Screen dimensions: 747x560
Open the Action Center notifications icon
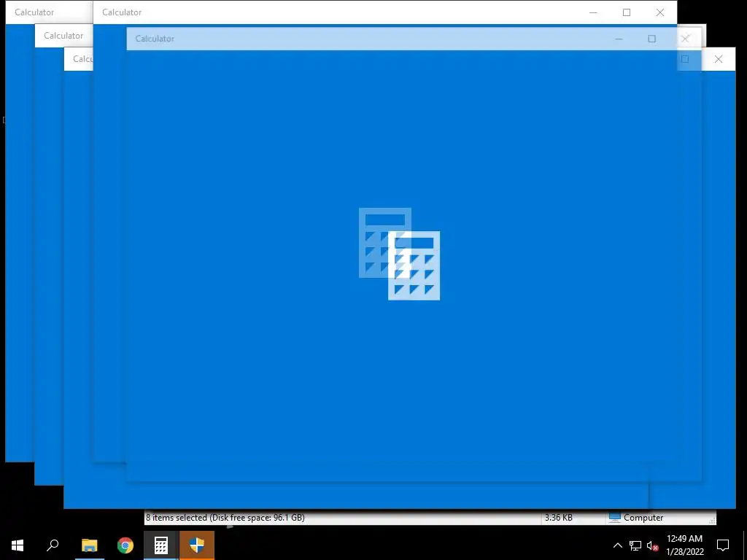723,545
